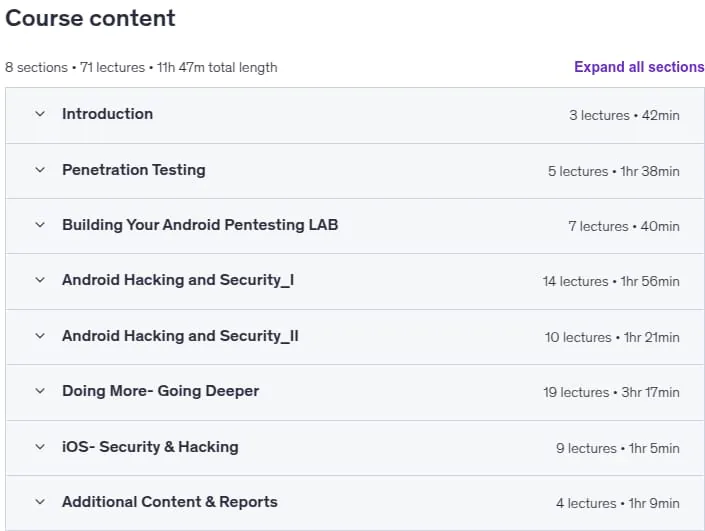Click the 14 lectures • 1hr 56min label
Screen dimensions: 705x531
(611, 281)
